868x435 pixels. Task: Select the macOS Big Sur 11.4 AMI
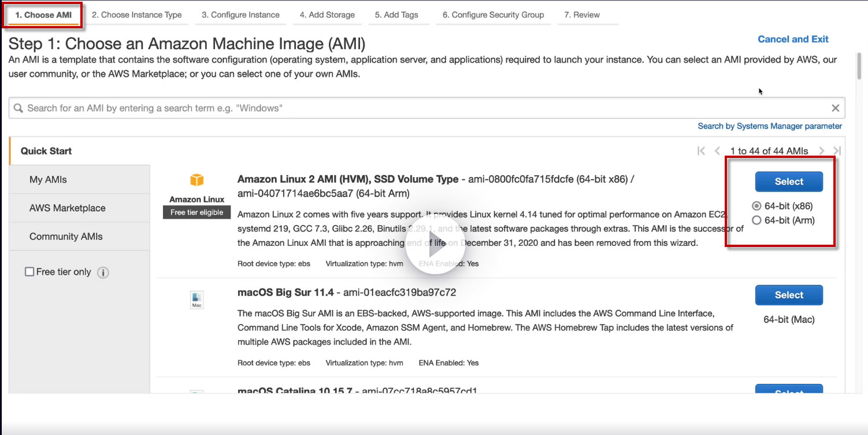789,295
